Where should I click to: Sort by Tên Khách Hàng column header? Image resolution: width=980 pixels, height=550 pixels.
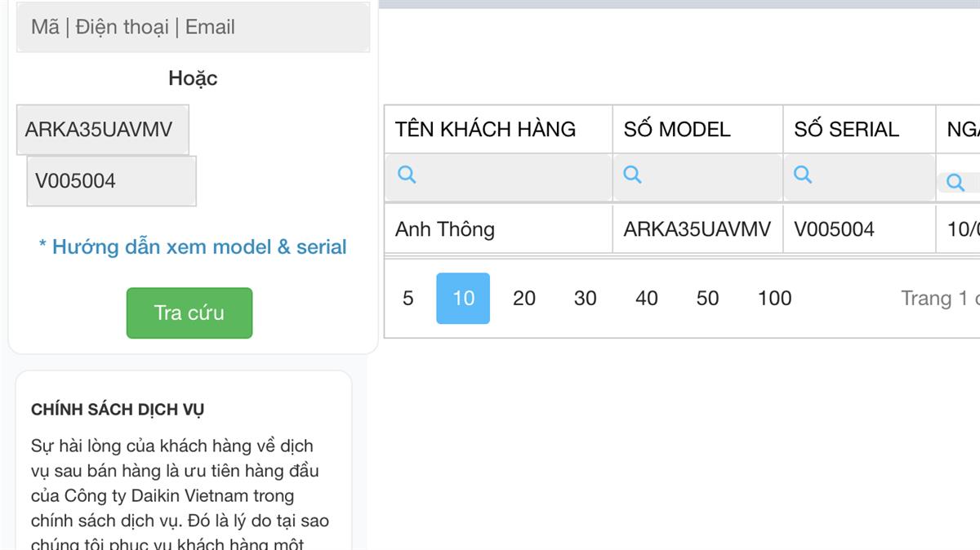point(485,130)
